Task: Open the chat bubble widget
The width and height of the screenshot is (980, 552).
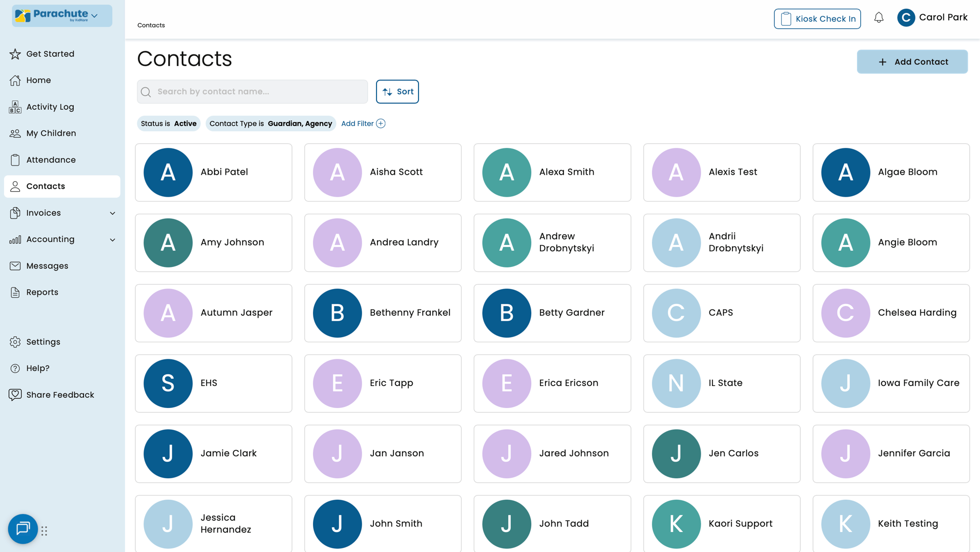Action: (x=23, y=529)
